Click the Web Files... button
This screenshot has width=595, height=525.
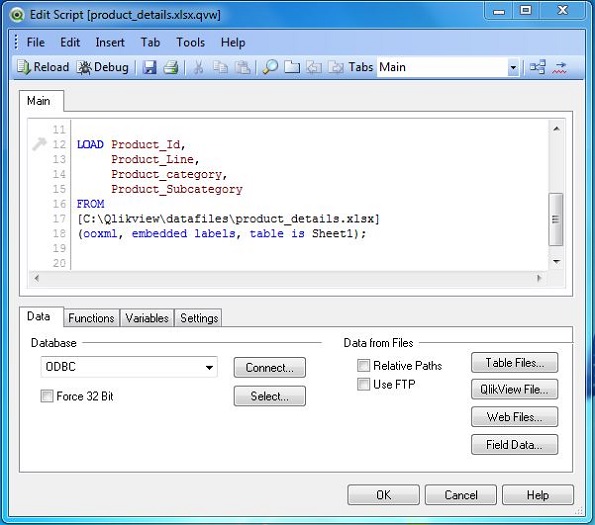[x=515, y=417]
